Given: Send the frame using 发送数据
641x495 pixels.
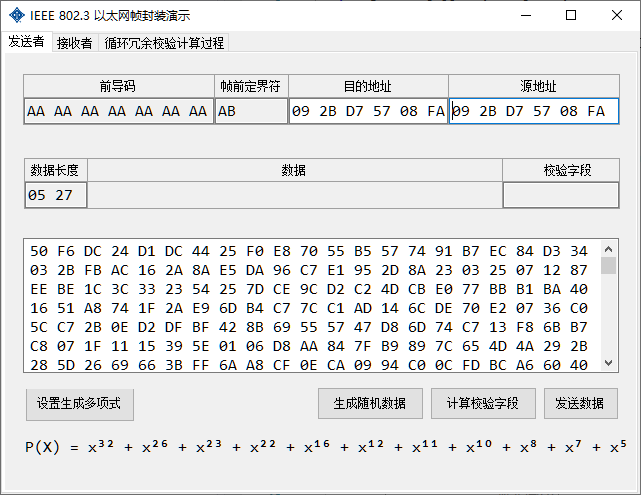Looking at the screenshot, I should tap(580, 404).
